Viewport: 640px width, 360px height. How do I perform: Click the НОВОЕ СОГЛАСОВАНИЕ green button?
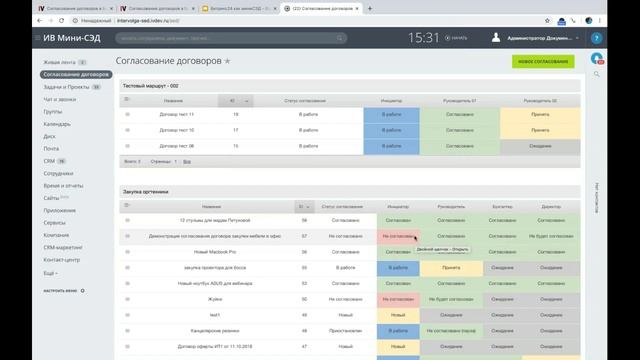tap(543, 62)
